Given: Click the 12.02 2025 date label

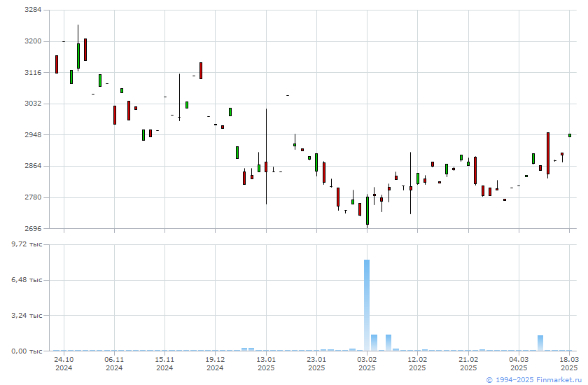Looking at the screenshot, I should (x=417, y=363).
